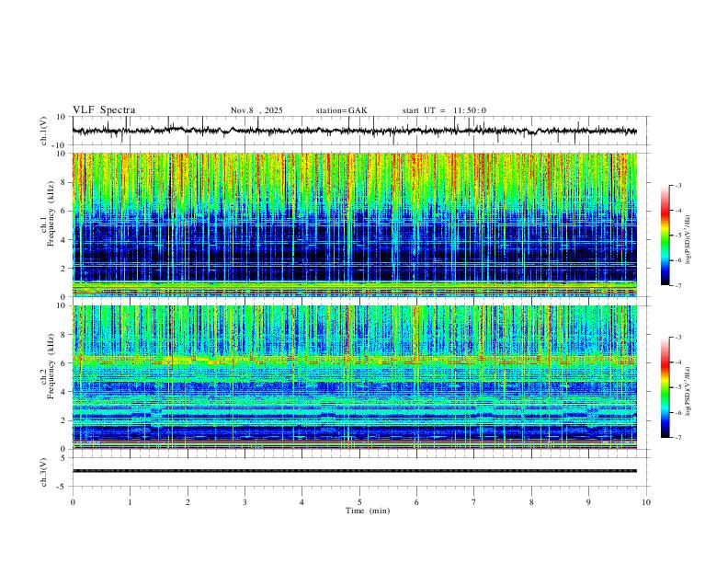Screen dimensions: 728x563
Task: Click the "VLF Spectra" plot title
Action: tap(104, 110)
